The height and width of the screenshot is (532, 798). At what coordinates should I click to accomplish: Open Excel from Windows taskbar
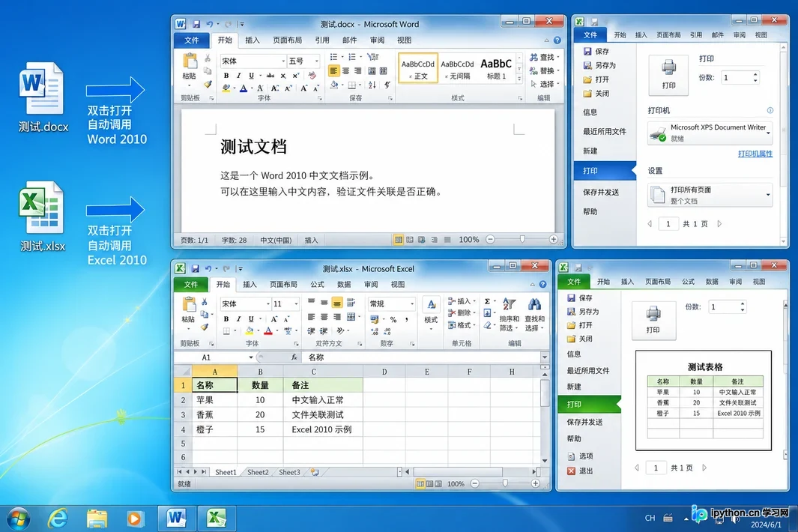tap(217, 519)
